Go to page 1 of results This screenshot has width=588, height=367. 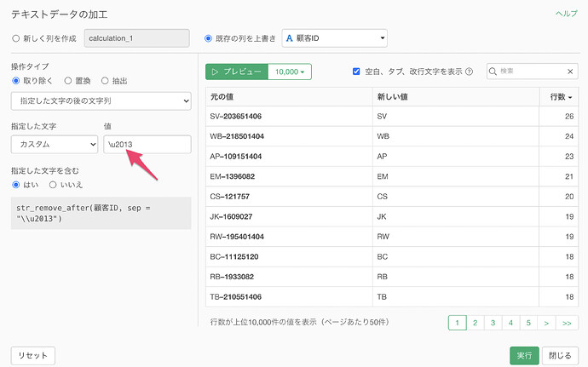coord(457,323)
